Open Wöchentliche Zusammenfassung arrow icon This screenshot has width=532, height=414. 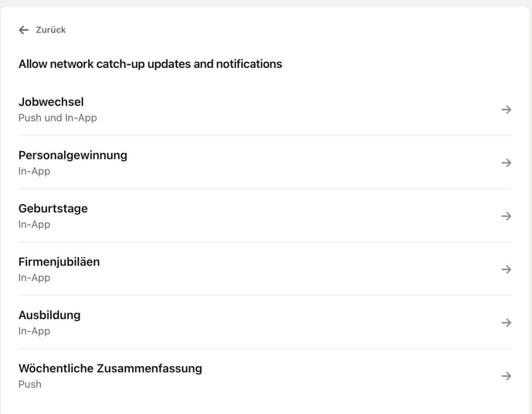(506, 376)
